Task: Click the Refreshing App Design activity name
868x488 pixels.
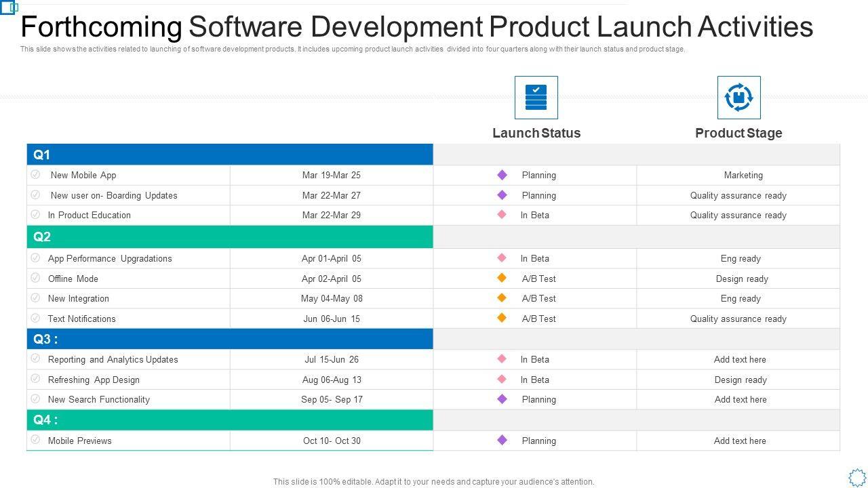Action: [x=94, y=380]
